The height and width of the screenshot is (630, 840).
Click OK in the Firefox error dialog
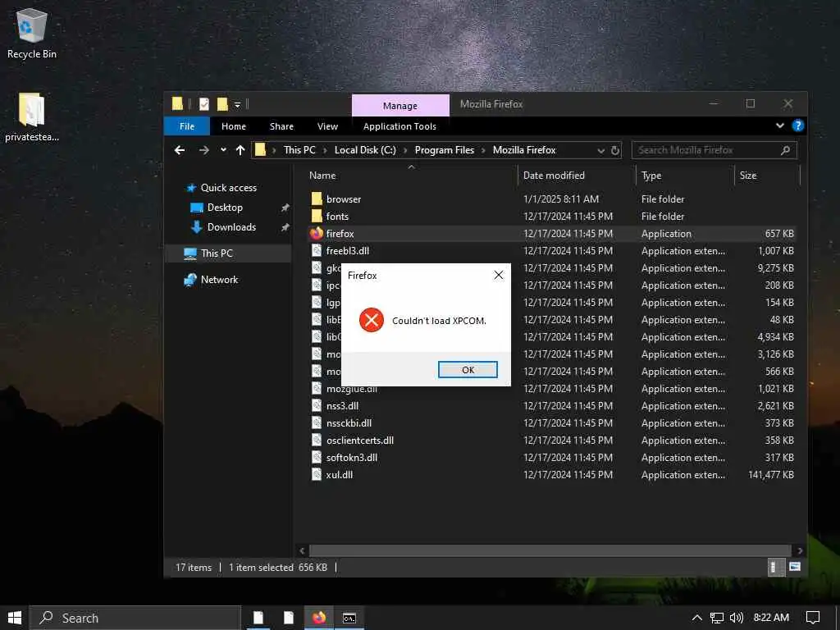click(467, 370)
